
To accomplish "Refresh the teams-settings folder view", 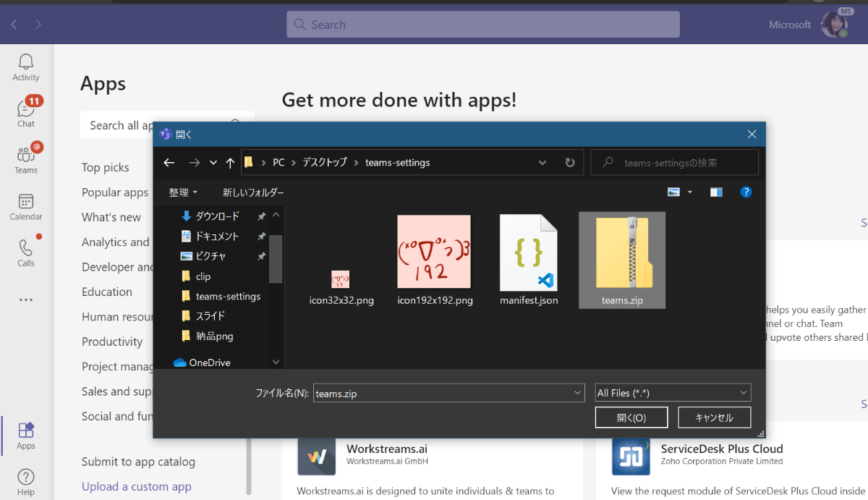I will [570, 163].
